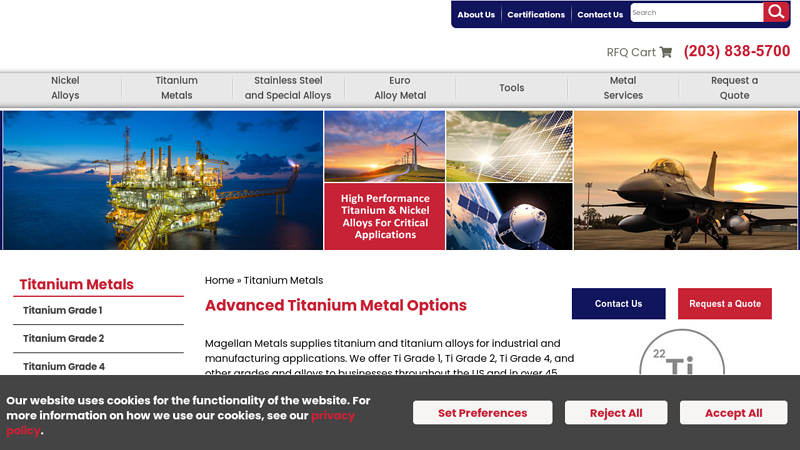Call the (203) 838-5700 phone number
Screen dimensions: 800x450
(x=737, y=51)
